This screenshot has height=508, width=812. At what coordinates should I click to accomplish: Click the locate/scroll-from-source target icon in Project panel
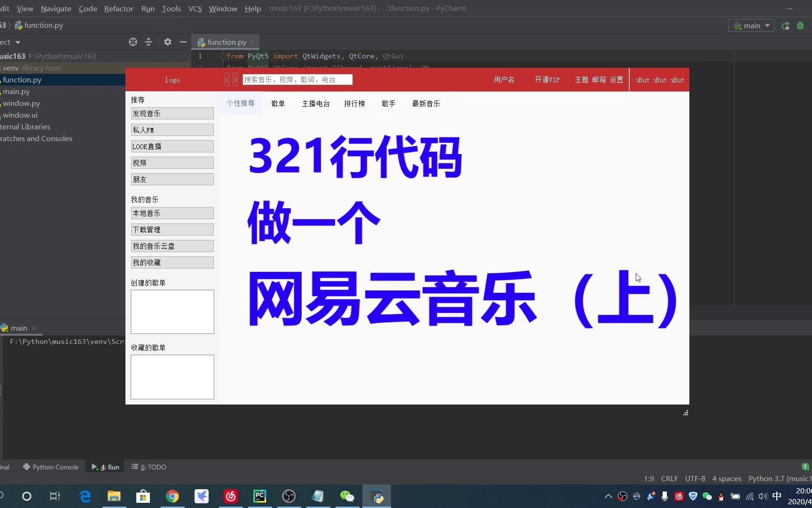(x=133, y=42)
